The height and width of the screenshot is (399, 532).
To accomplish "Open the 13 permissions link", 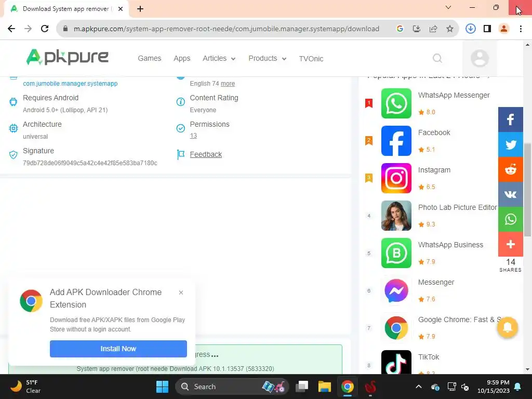I will pyautogui.click(x=193, y=136).
